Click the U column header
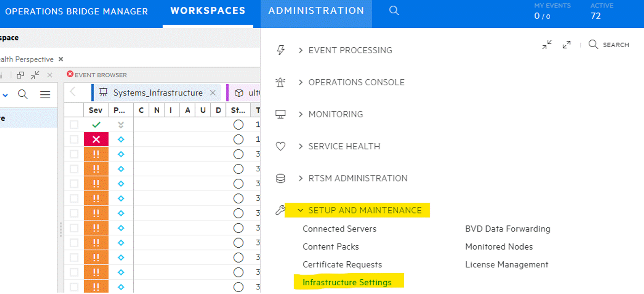This screenshot has width=644, height=294. (x=202, y=110)
